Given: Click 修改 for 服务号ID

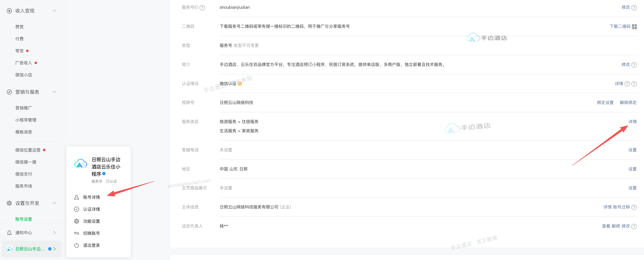Looking at the screenshot, I should [x=626, y=7].
